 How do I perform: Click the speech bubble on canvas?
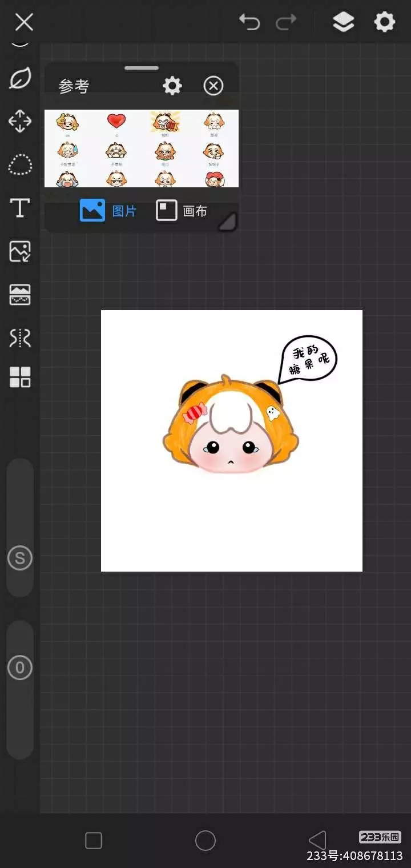click(307, 359)
